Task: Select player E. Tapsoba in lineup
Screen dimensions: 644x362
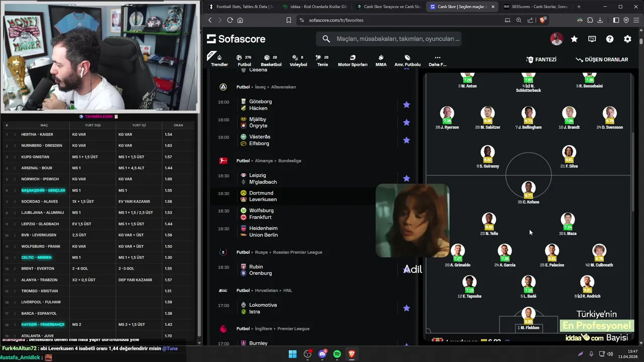Action: 469,287
